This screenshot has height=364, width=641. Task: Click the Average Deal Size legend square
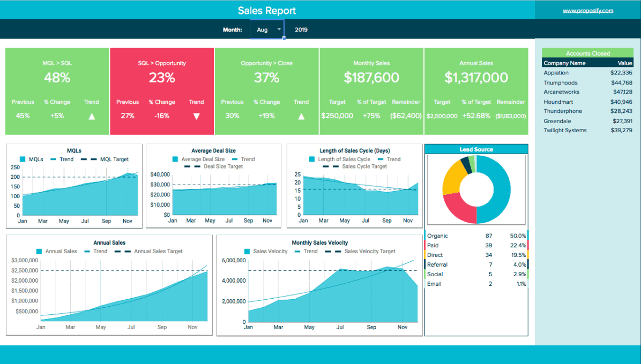[x=175, y=159]
